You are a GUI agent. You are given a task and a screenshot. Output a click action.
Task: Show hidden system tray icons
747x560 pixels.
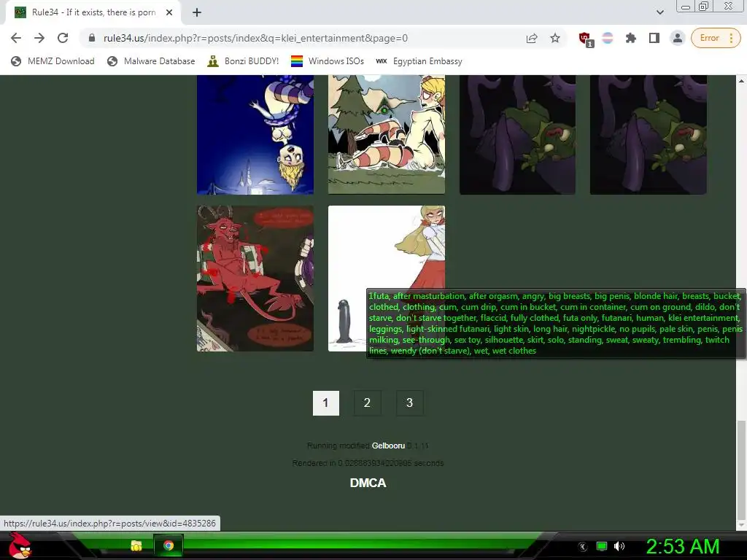point(582,547)
